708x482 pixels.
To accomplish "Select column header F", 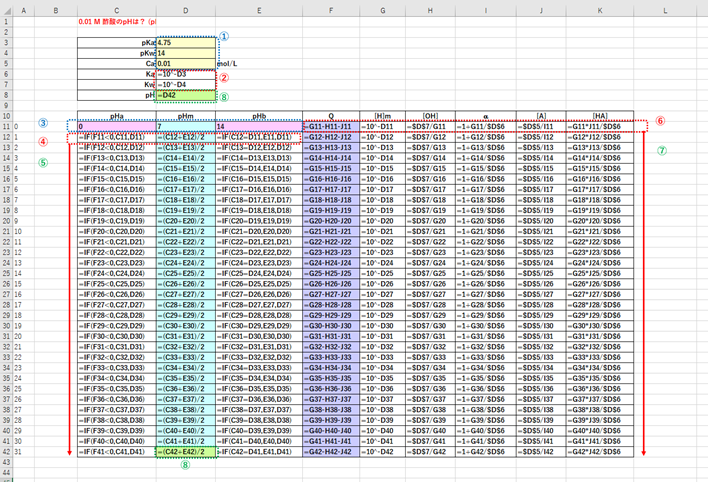I will click(x=331, y=10).
